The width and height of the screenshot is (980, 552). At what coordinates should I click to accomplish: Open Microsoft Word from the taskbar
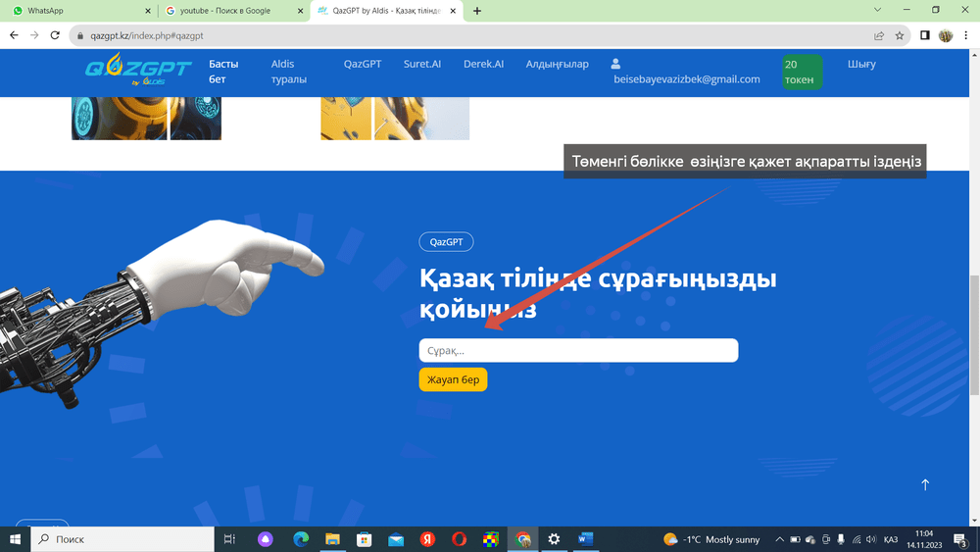point(585,539)
